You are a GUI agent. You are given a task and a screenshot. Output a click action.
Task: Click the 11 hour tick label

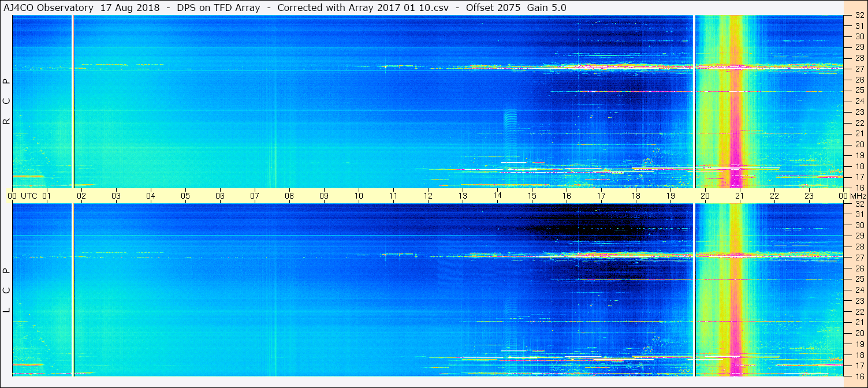pyautogui.click(x=393, y=196)
